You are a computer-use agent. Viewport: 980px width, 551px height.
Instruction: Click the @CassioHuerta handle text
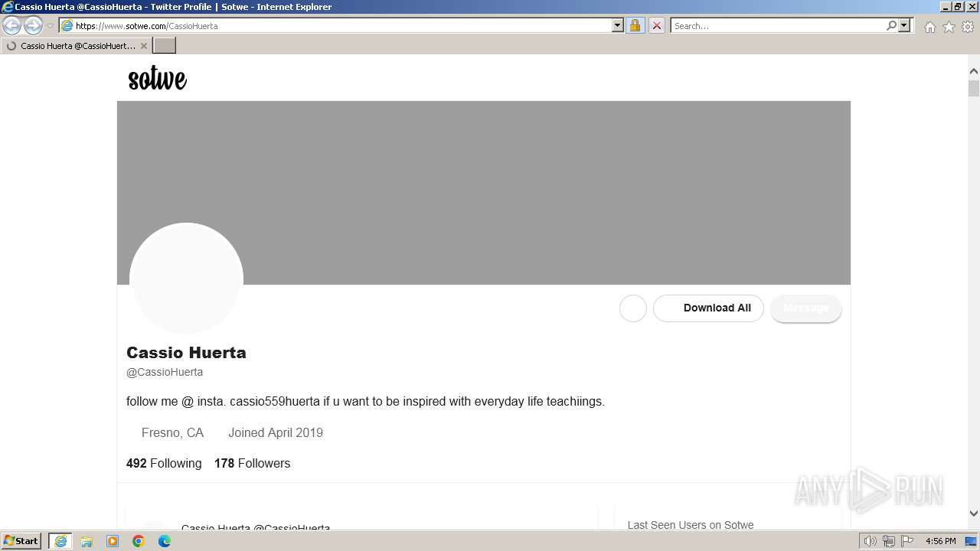tap(165, 372)
